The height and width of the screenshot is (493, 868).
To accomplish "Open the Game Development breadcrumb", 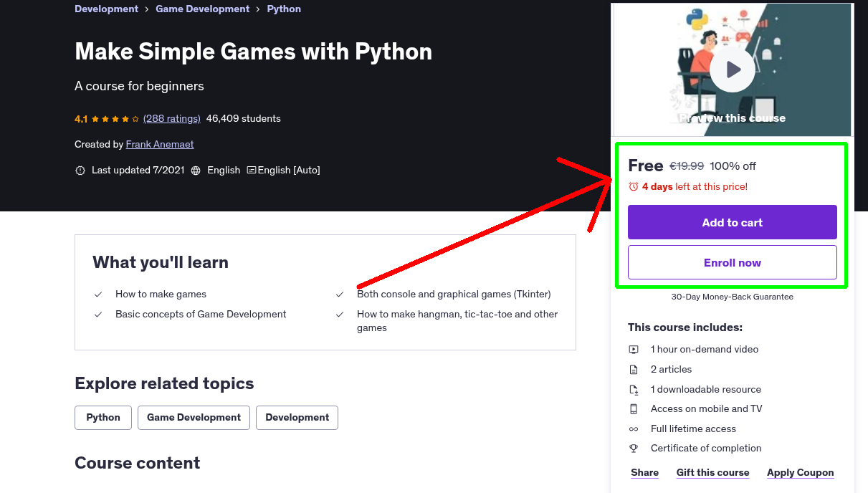I will (203, 9).
